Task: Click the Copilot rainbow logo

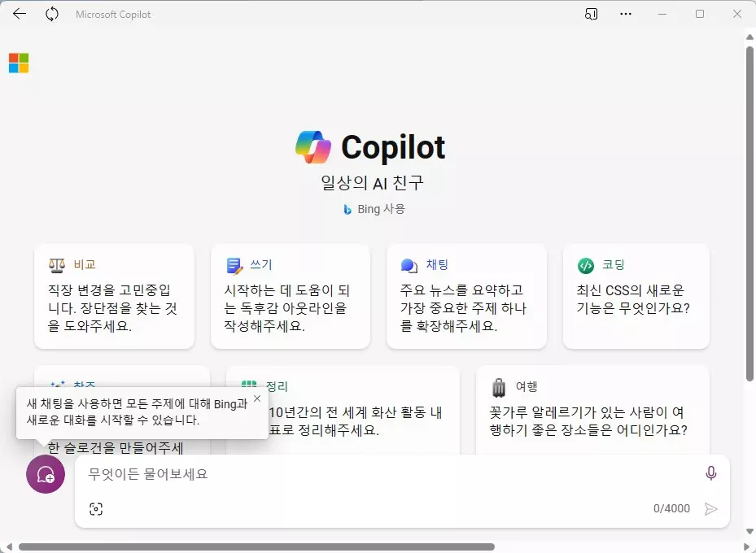Action: pos(313,147)
